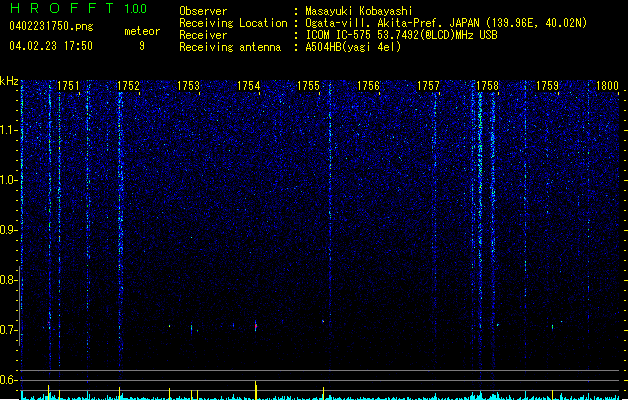Click the 1751 time marker
Image resolution: width=629 pixels, height=400 pixels.
(68, 86)
